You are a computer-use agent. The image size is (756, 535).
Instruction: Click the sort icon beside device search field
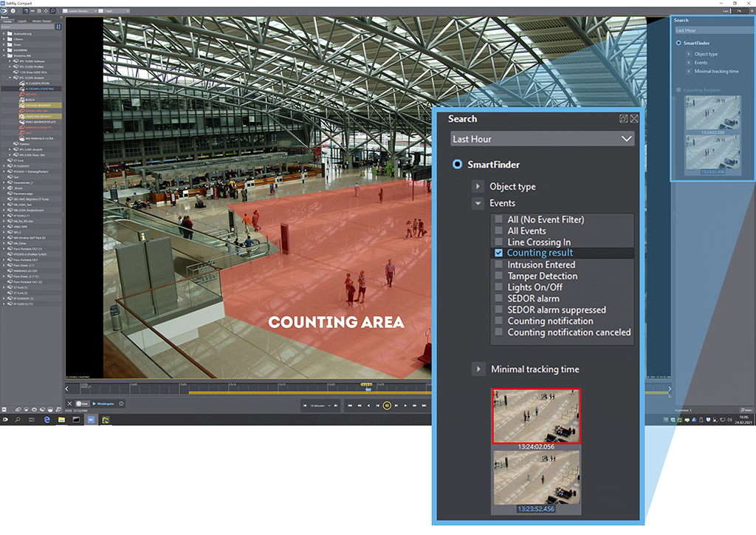tap(60, 27)
